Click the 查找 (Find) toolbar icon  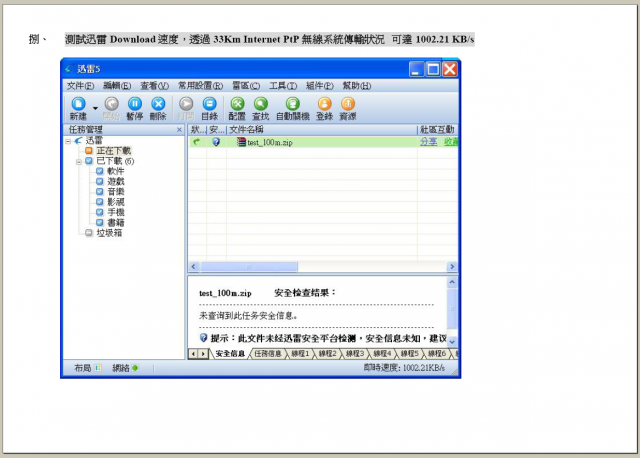pyautogui.click(x=261, y=109)
